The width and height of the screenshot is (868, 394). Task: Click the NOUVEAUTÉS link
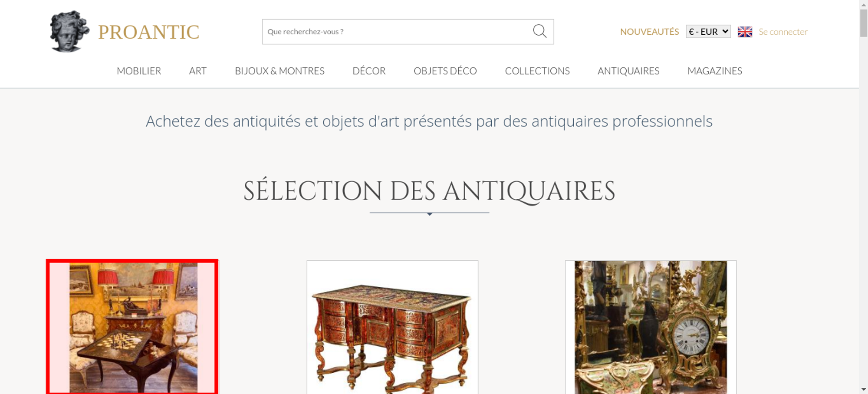pyautogui.click(x=649, y=32)
